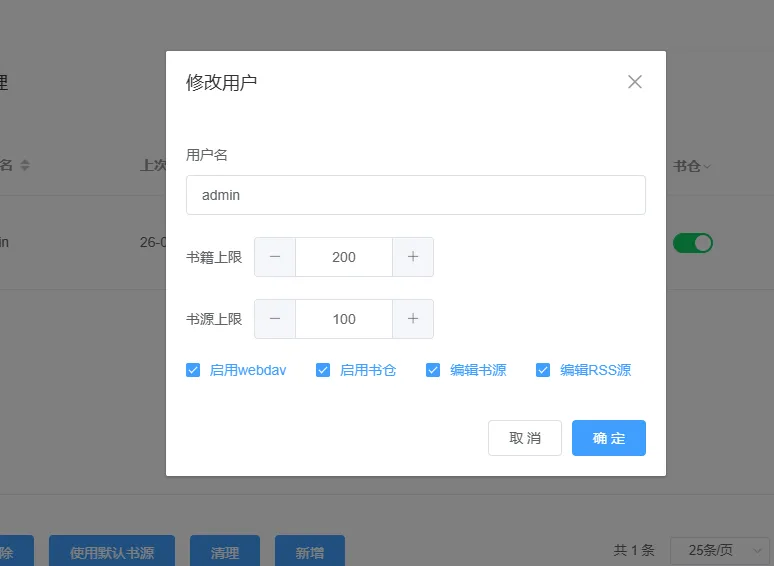The image size is (774, 566).
Task: Click the 书籍上限 label
Action: pos(214,257)
